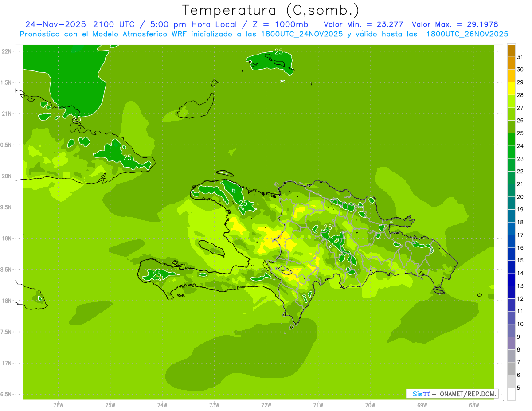Viewport: 532px width, 411px height.
Task: Click the "ONAMET/REP.DOM." credit label
Action: [x=468, y=394]
